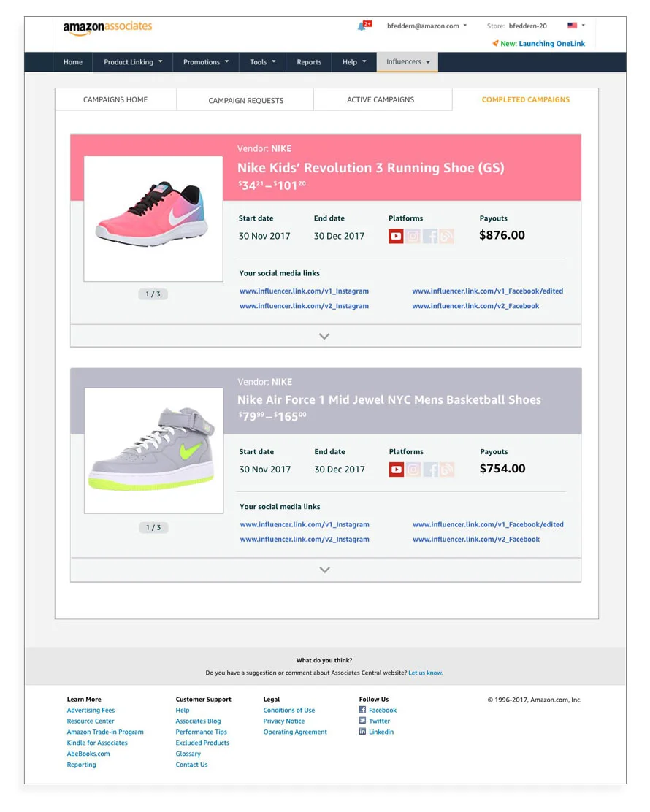This screenshot has height=812, width=650.
Task: Open Promotions dropdown menu
Action: (x=206, y=62)
